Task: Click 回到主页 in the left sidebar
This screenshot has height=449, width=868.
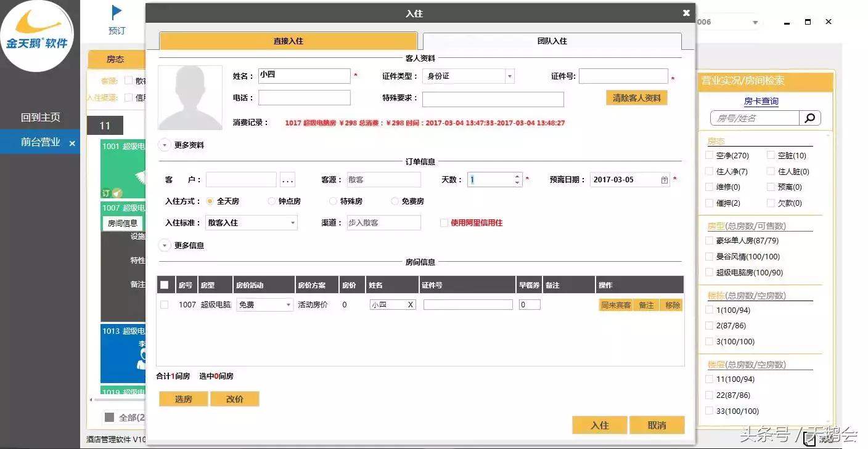Action: (x=39, y=117)
